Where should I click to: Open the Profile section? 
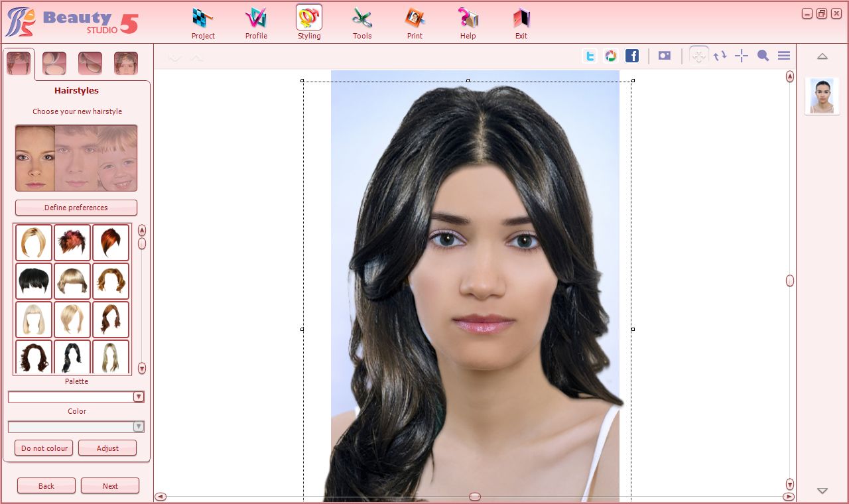256,23
